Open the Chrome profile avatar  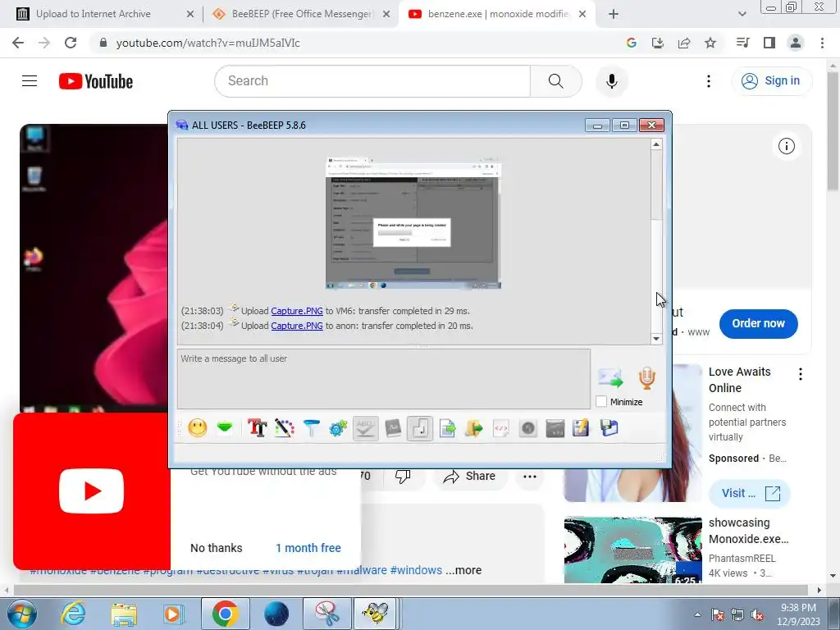[796, 43]
